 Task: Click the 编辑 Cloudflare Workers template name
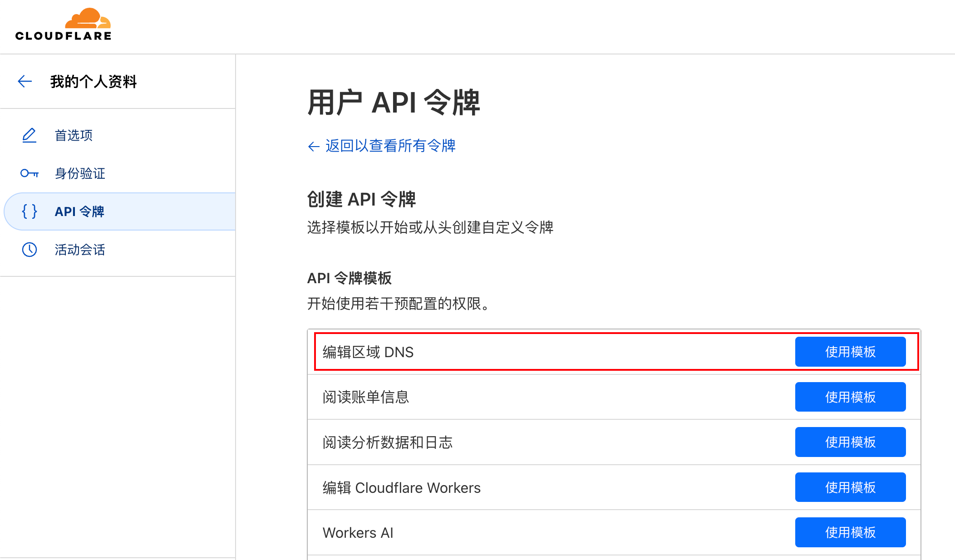402,487
